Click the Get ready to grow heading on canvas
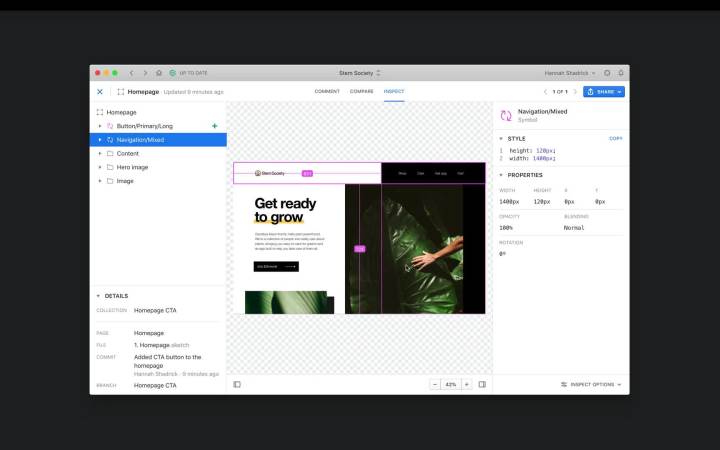The width and height of the screenshot is (720, 450). [285, 210]
